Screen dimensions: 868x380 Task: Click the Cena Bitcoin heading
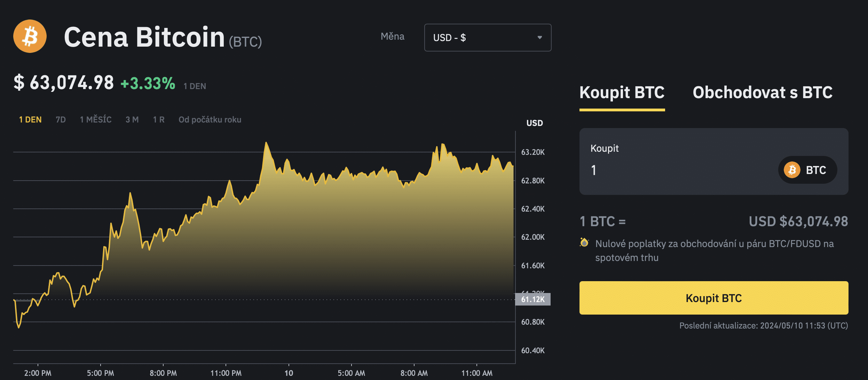pyautogui.click(x=144, y=37)
